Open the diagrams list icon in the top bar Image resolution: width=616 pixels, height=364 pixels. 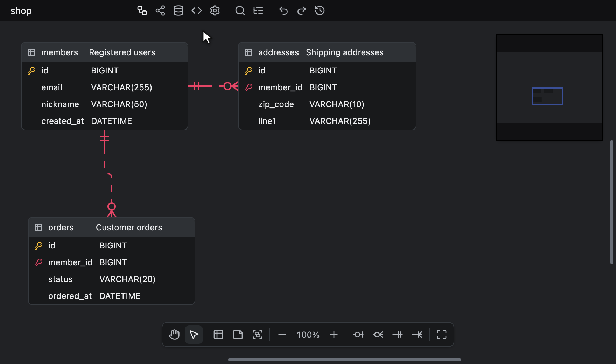coord(142,10)
